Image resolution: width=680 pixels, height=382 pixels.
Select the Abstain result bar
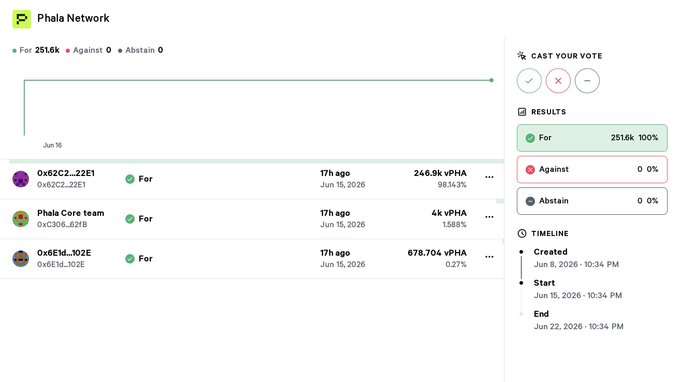click(x=592, y=201)
